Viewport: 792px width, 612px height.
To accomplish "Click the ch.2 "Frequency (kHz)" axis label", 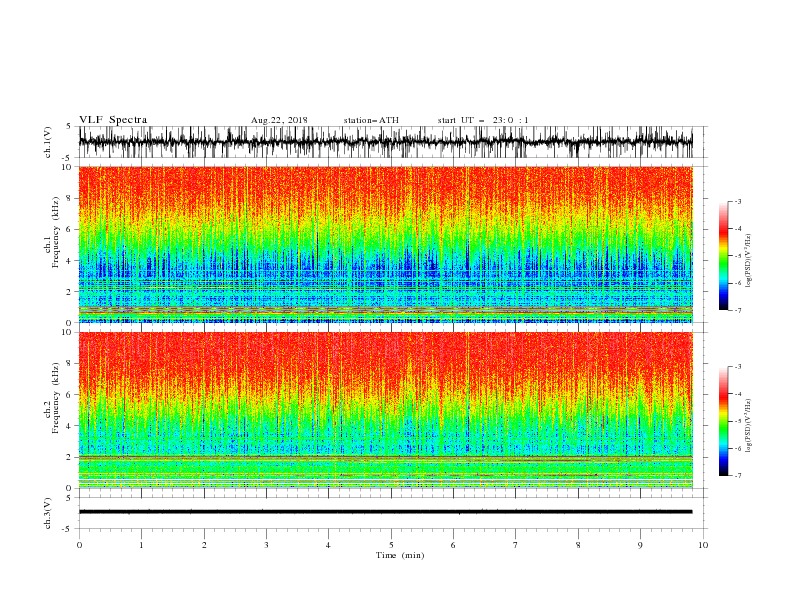I will 56,398.
